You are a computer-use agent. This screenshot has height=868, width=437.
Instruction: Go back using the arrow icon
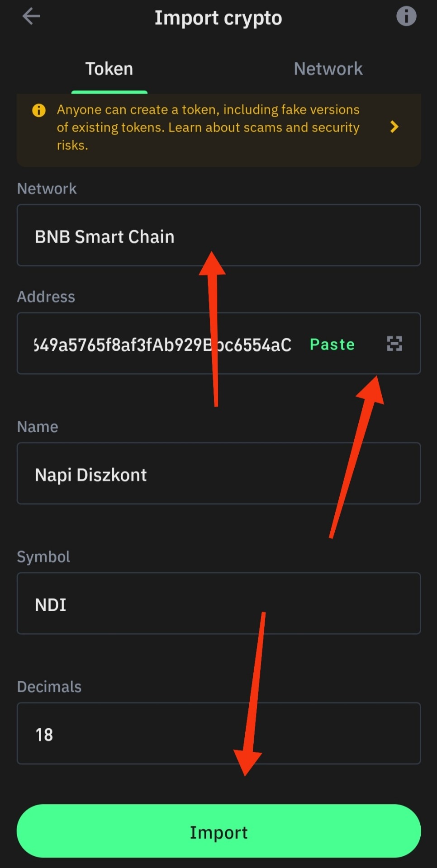(x=31, y=17)
